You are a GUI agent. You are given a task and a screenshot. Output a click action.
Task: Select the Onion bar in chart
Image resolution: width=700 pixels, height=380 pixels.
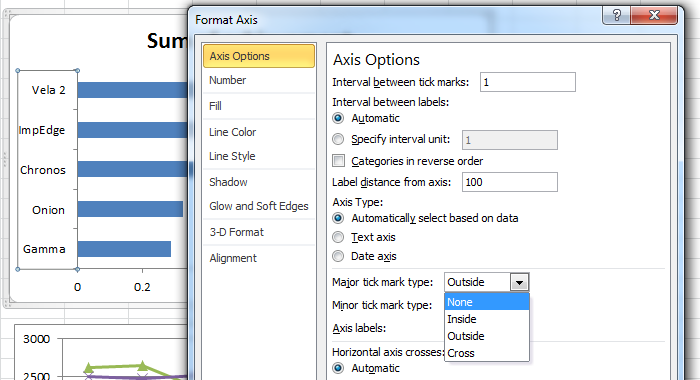130,209
